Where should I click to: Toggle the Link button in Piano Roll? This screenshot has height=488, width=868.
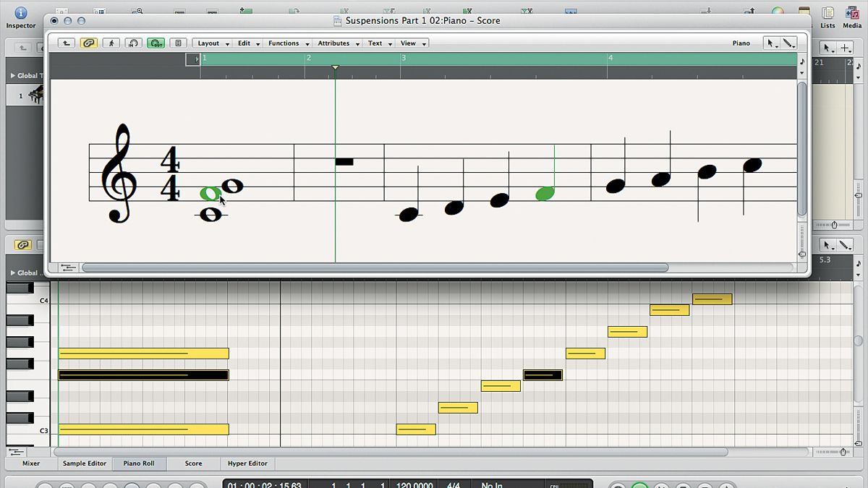pyautogui.click(x=22, y=245)
